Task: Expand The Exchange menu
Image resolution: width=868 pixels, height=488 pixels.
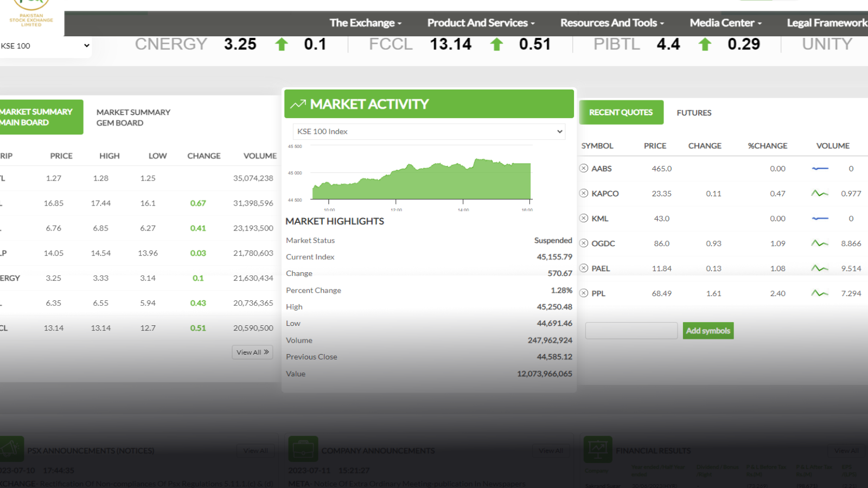Action: pos(366,23)
